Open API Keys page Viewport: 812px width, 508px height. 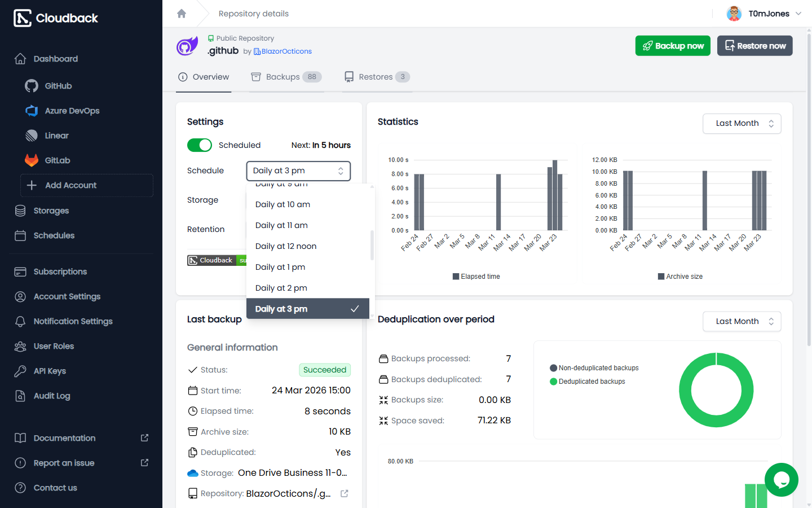[50, 371]
